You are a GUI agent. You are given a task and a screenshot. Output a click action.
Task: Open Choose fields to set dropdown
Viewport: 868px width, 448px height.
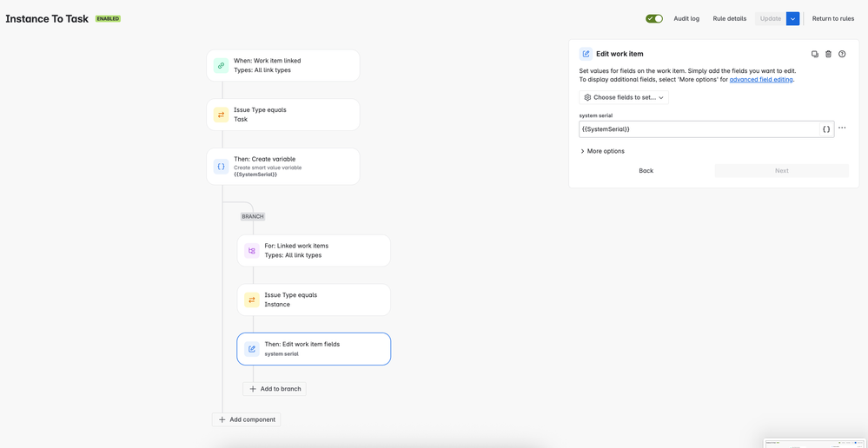tap(624, 97)
